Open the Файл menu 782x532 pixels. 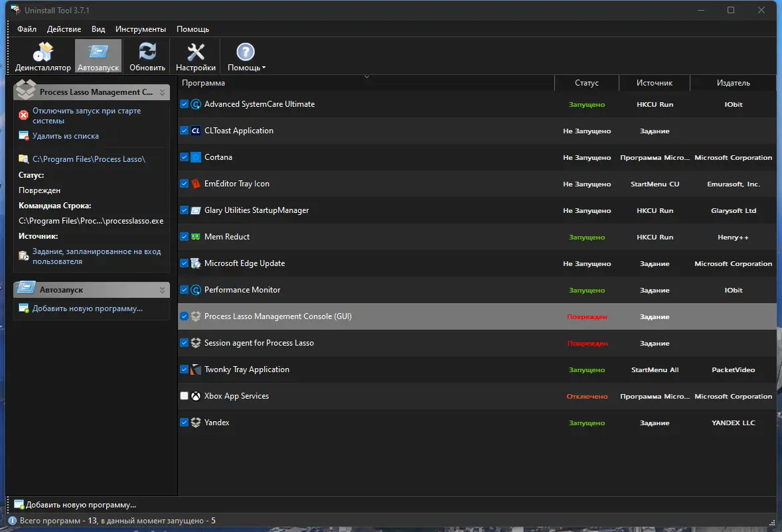click(27, 29)
